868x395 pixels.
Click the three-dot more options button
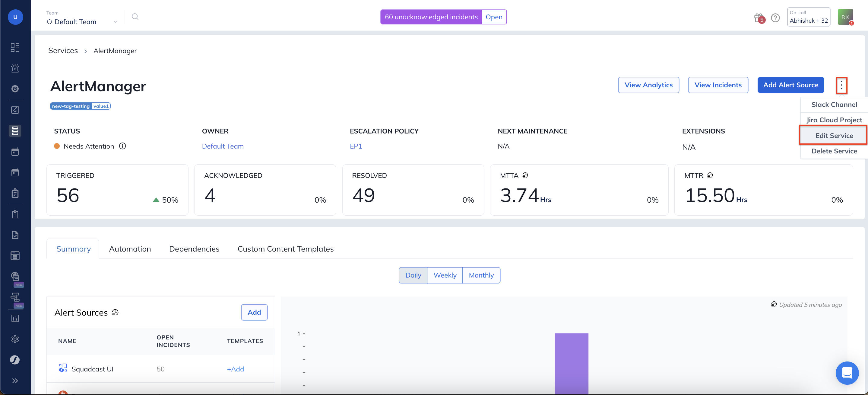[841, 85]
